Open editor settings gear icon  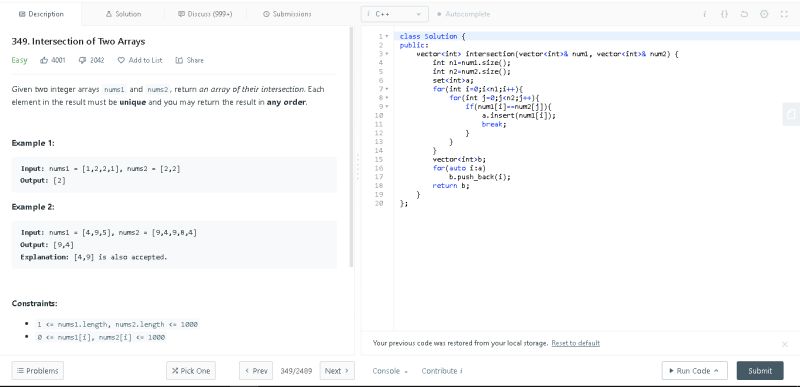point(764,14)
